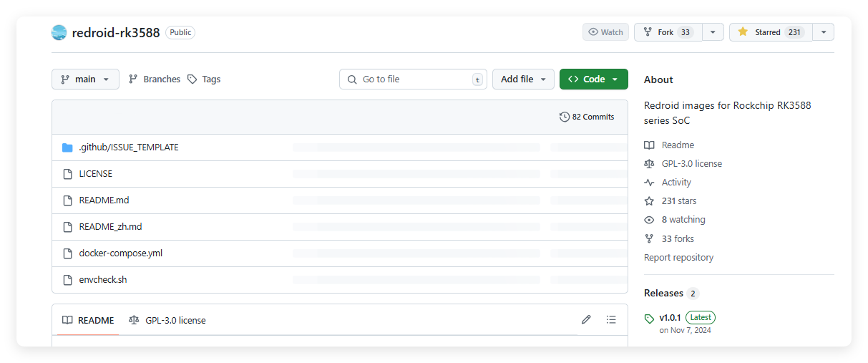Click the LICENSE file icon
868x363 pixels.
(67, 174)
